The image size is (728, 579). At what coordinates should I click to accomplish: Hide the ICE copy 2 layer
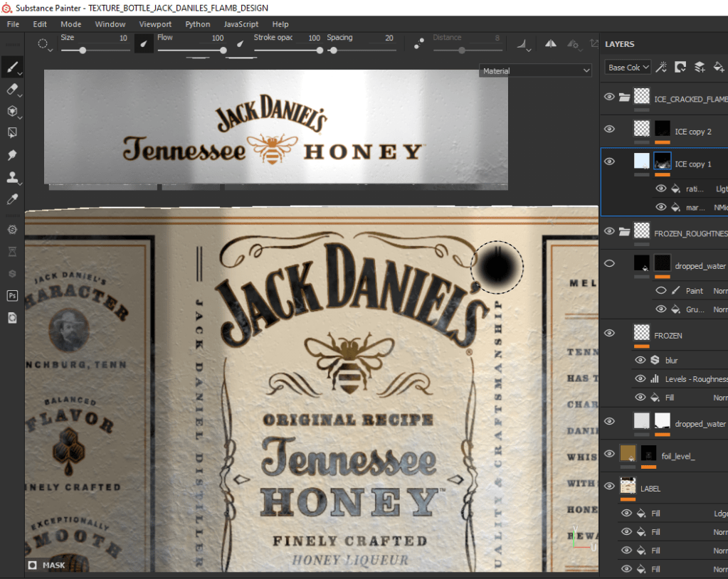609,129
